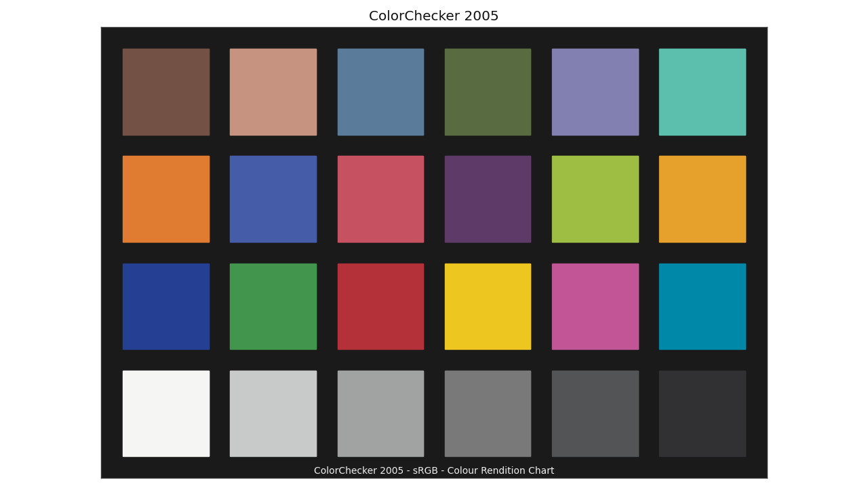Pick the white grayscale swatch
This screenshot has height=488, width=868.
(166, 413)
